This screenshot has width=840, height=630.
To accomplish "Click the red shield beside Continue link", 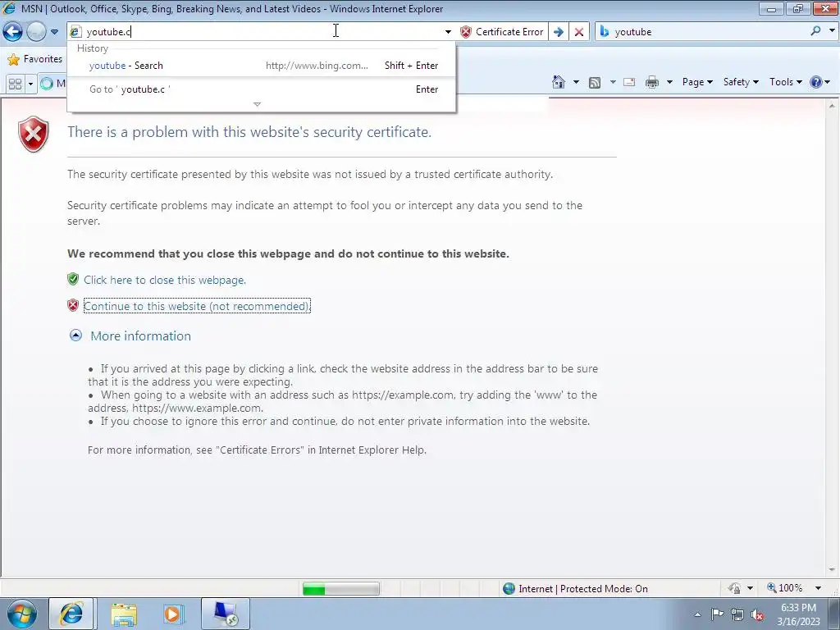I will [x=73, y=305].
